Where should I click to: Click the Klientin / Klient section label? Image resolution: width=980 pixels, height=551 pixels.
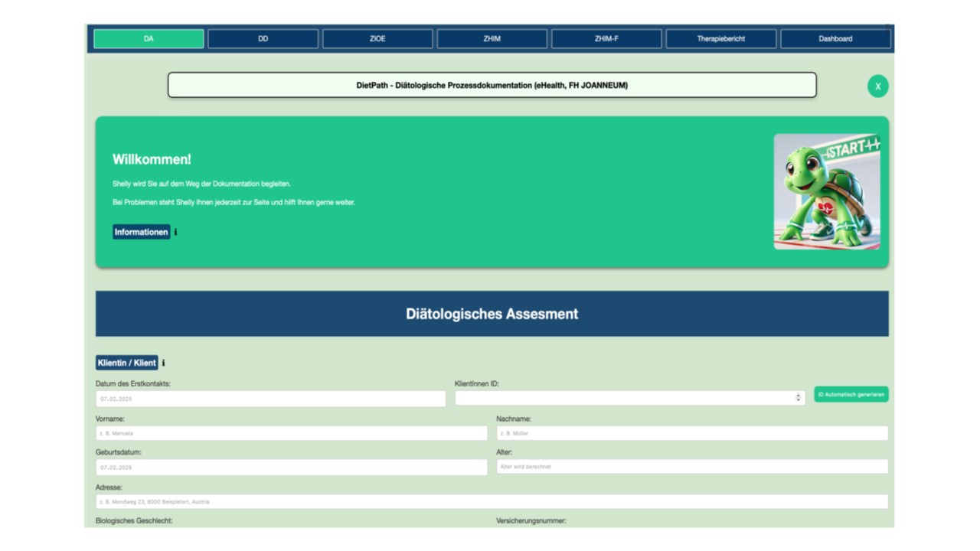click(127, 363)
